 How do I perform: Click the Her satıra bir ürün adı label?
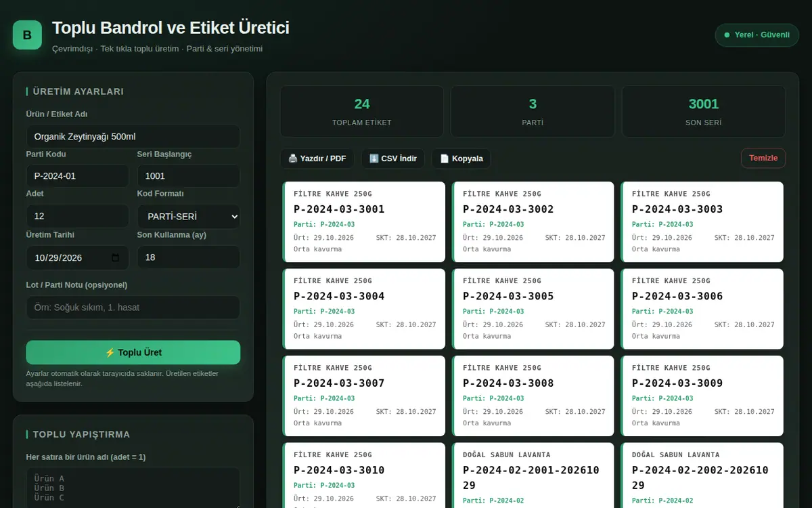point(86,457)
